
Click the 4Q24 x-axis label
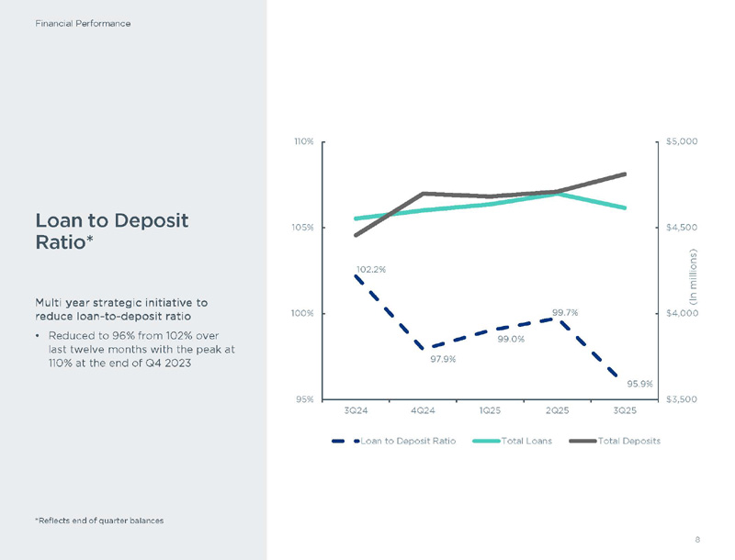pos(423,409)
